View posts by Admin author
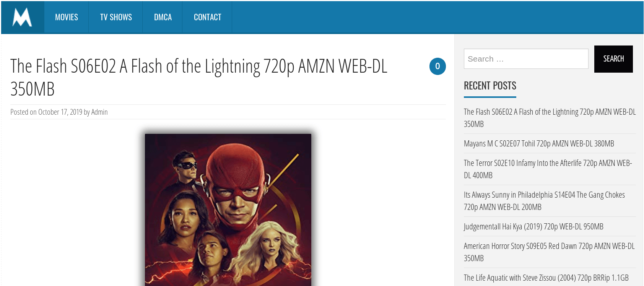The height and width of the screenshot is (286, 644). 99,112
